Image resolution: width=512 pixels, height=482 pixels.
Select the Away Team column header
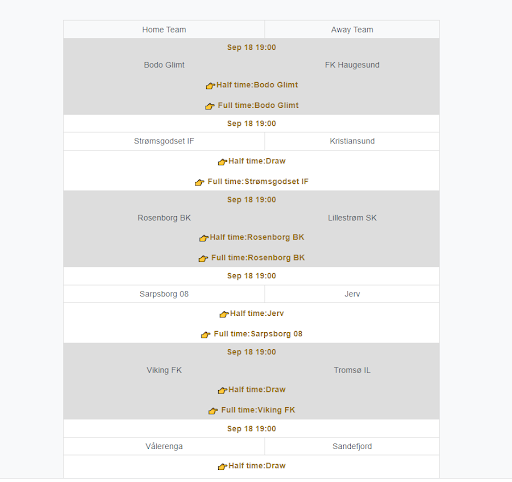tap(352, 30)
